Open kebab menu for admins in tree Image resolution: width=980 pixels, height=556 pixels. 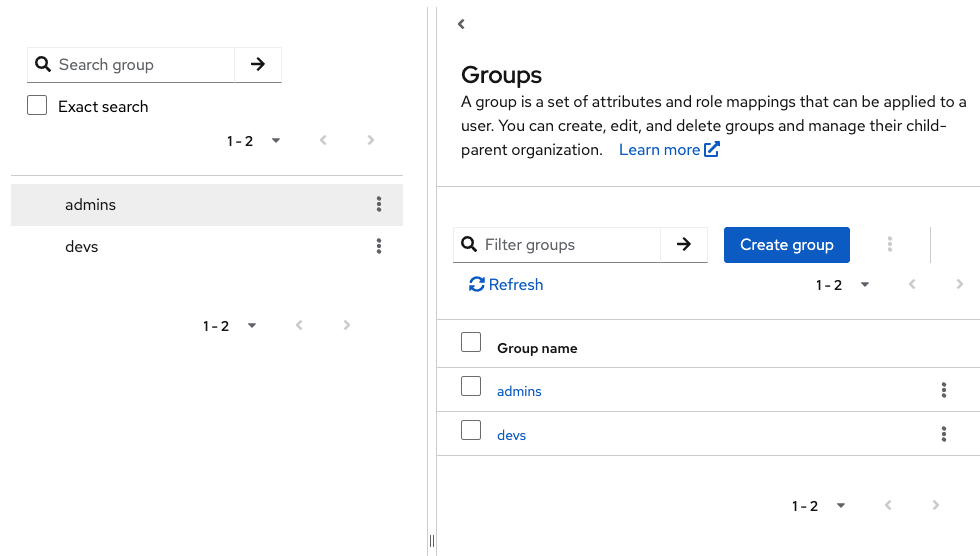(379, 204)
